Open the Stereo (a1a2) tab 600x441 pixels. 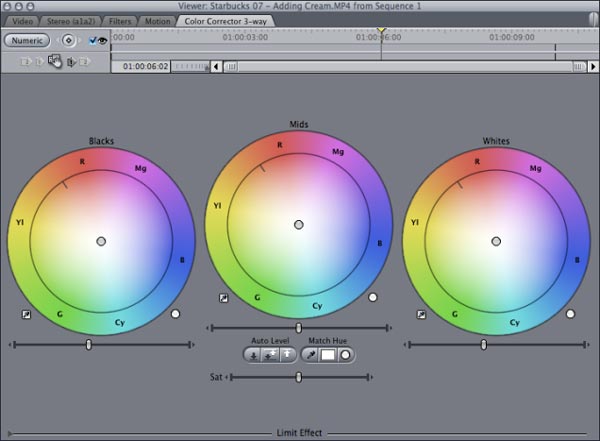(71, 21)
